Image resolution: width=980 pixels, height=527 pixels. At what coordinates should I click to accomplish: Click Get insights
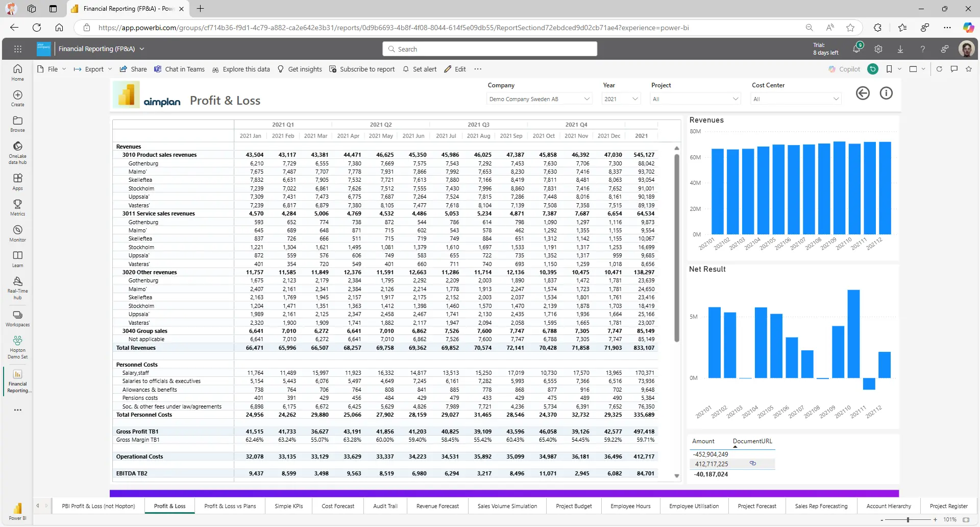click(x=300, y=69)
